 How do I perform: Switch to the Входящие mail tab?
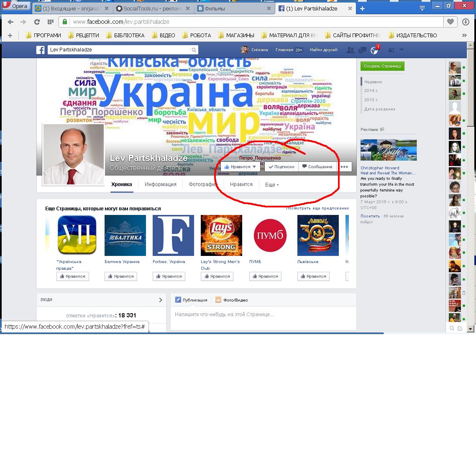point(72,8)
